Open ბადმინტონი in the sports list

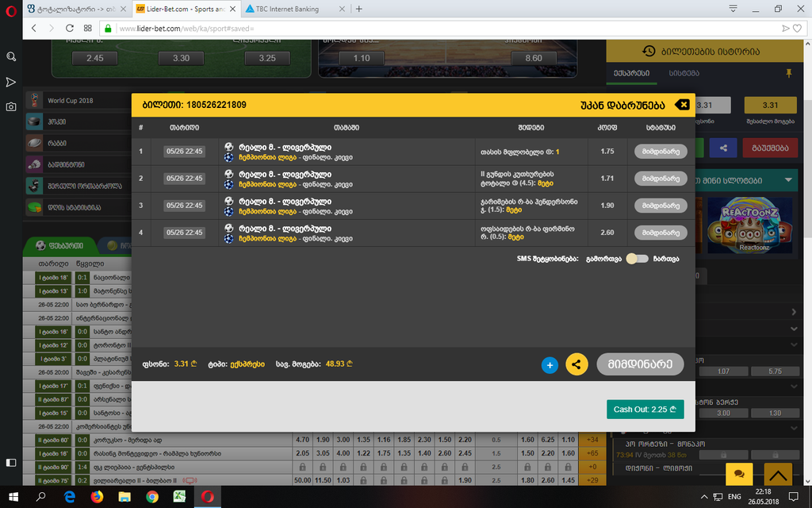click(x=78, y=164)
